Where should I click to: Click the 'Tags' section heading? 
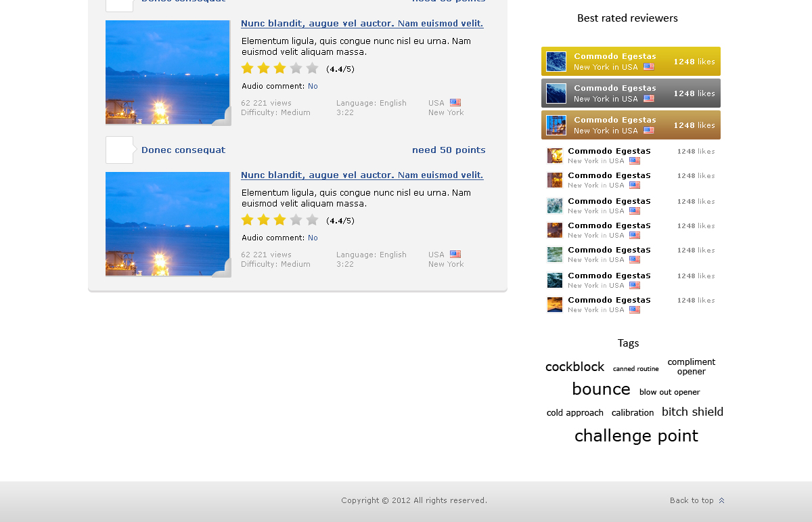click(628, 343)
